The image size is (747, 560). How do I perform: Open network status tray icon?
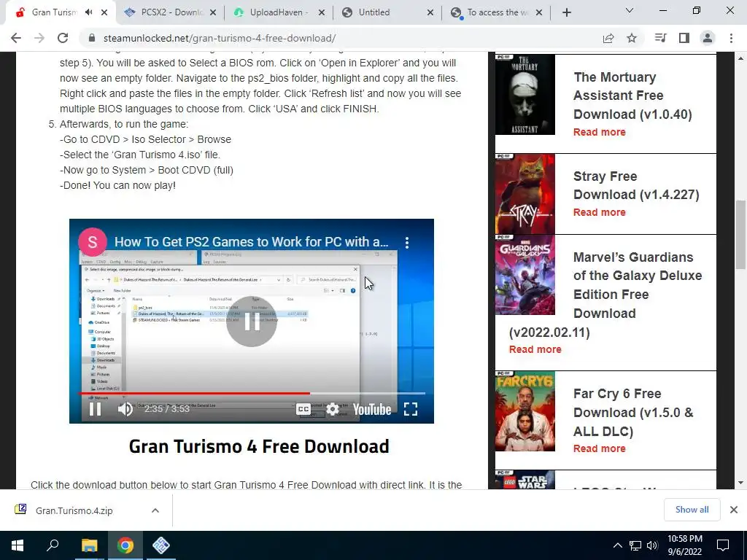tap(635, 545)
